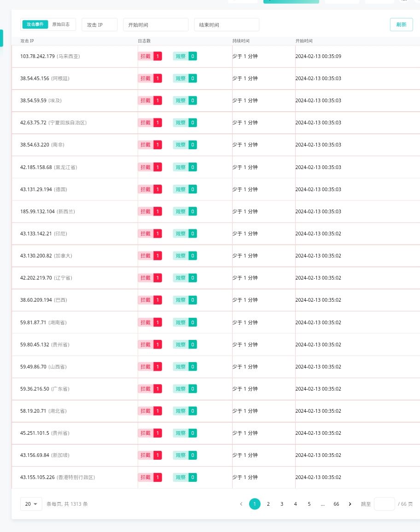Switch to the 攻击事件 tab
The height and width of the screenshot is (532, 420).
pos(35,24)
